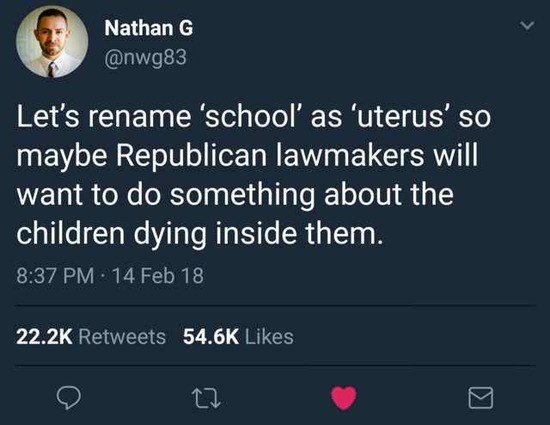Select the 14 Feb 18 date
Image resolution: width=550 pixels, height=425 pixels.
[157, 276]
